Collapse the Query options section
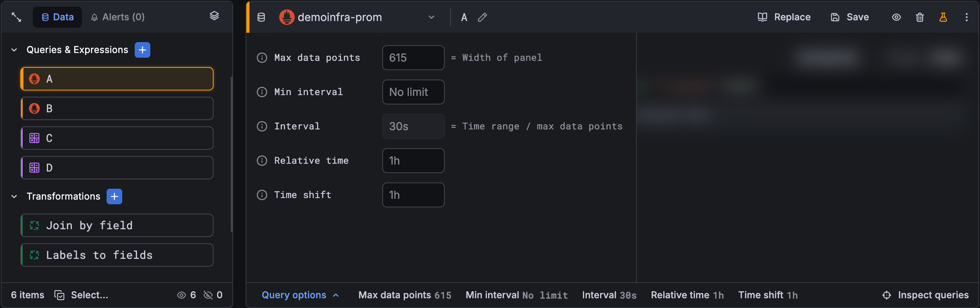This screenshot has width=980, height=308. 300,295
